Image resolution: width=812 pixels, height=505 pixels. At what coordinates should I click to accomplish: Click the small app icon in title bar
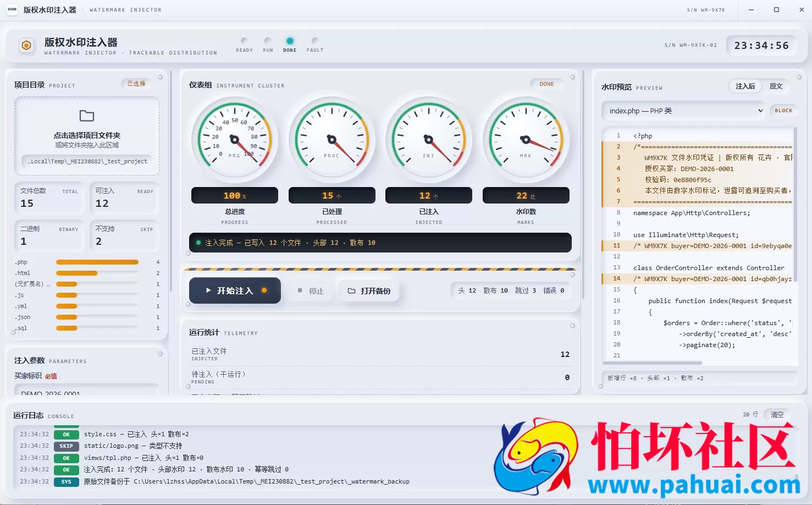(12, 9)
